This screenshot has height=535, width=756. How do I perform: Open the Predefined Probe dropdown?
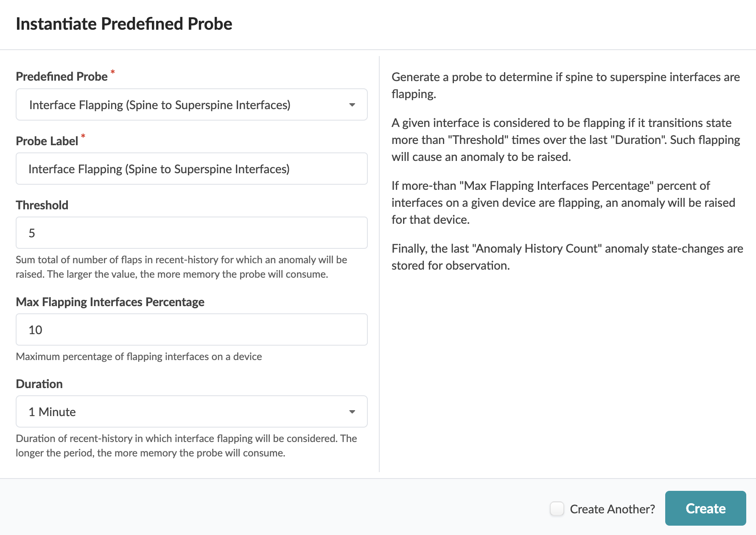[x=191, y=105]
